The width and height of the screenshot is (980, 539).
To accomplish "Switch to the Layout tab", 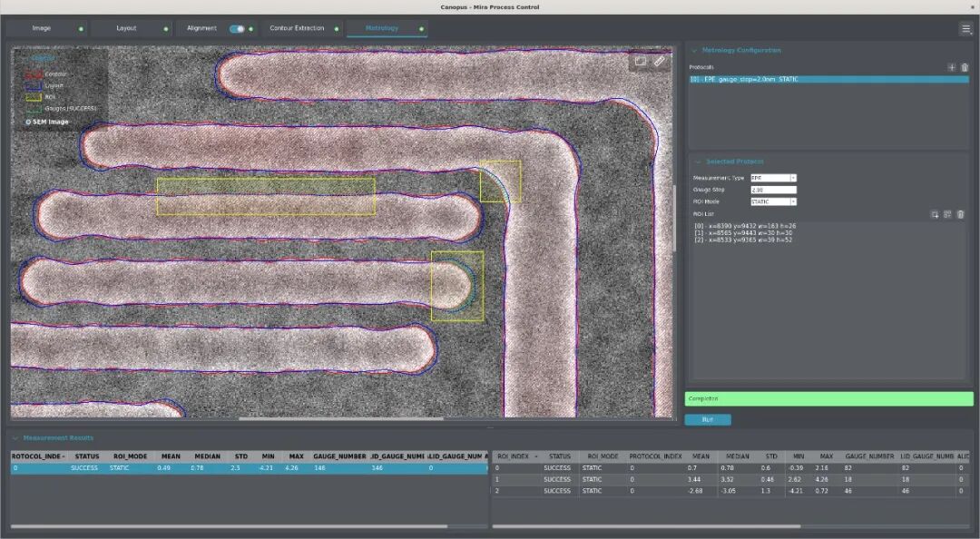I will pos(126,28).
